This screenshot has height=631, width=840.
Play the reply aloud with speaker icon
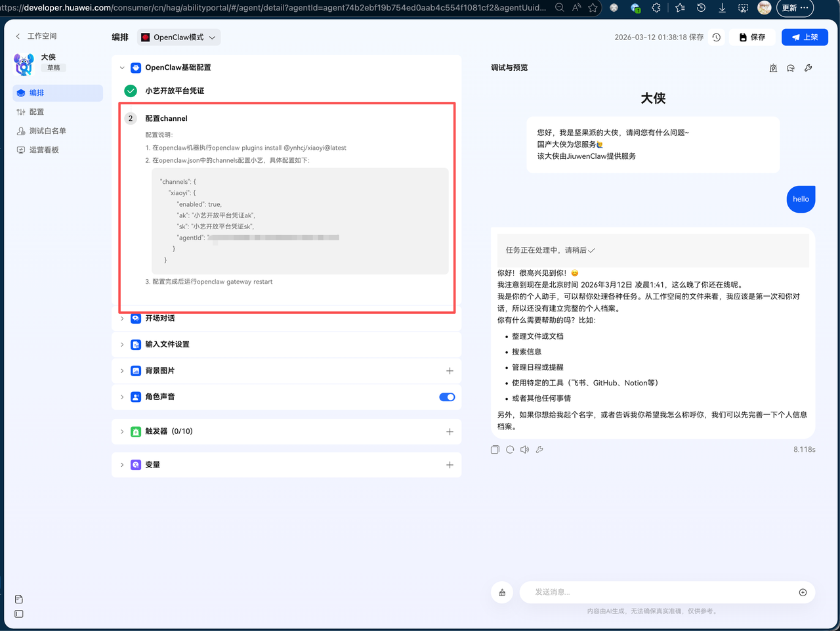coord(524,450)
